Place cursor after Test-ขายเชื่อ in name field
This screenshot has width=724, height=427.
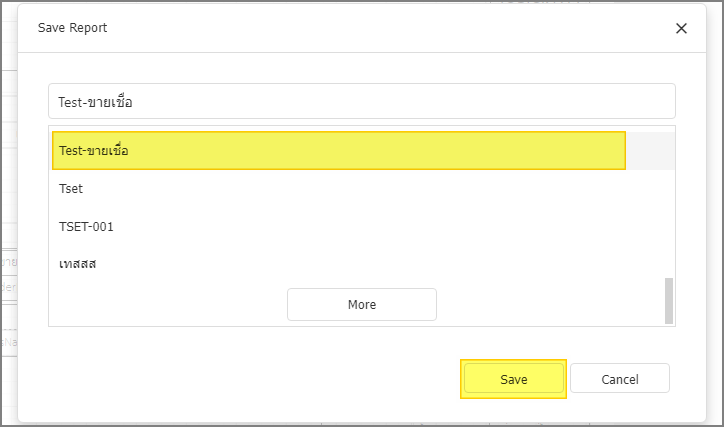pyautogui.click(x=133, y=102)
